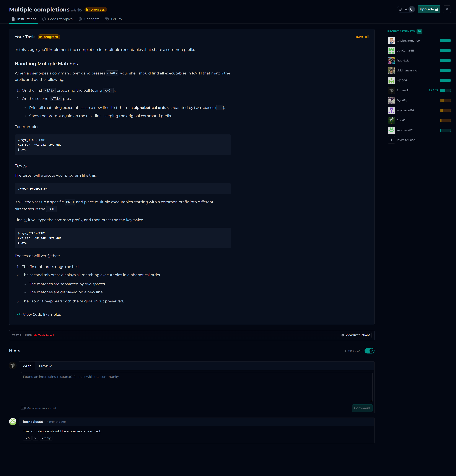The image size is (456, 476).
Task: Click Smartuil's 22/43 progress bar
Action: (445, 90)
